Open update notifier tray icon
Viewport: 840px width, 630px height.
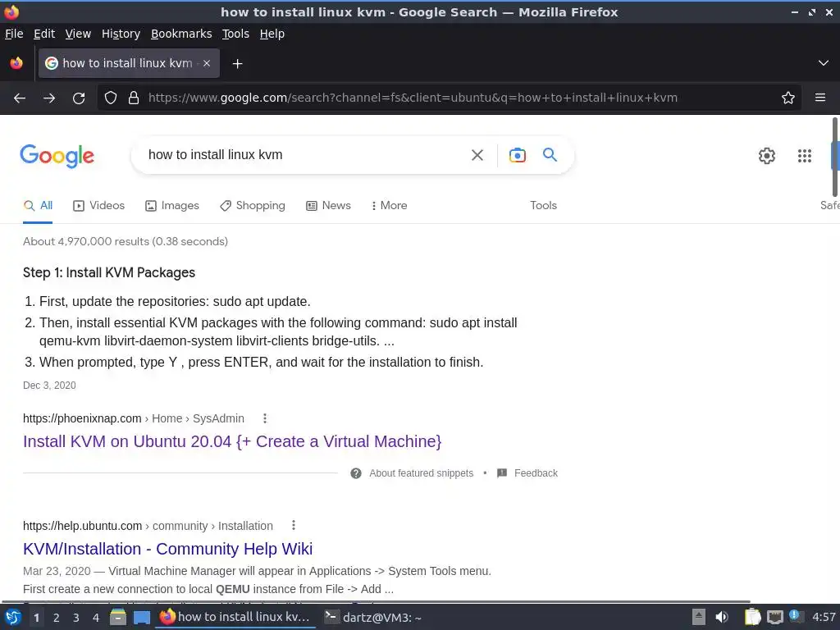tap(796, 617)
